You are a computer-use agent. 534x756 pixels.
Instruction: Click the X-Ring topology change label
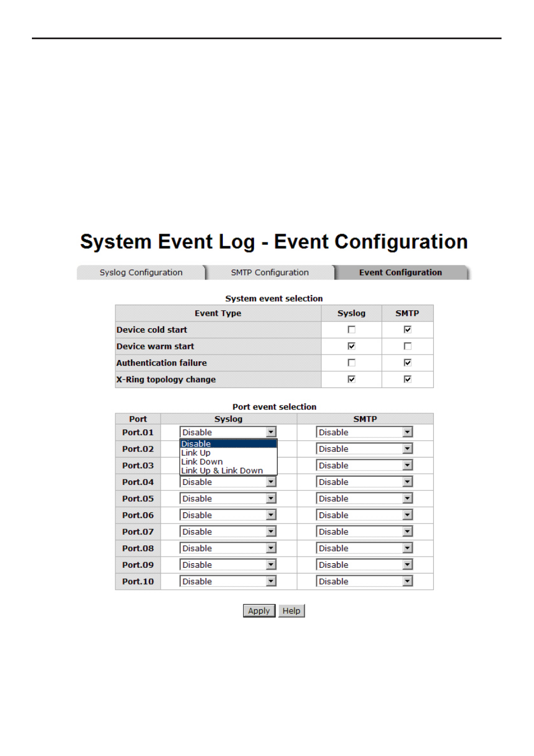[x=166, y=379]
